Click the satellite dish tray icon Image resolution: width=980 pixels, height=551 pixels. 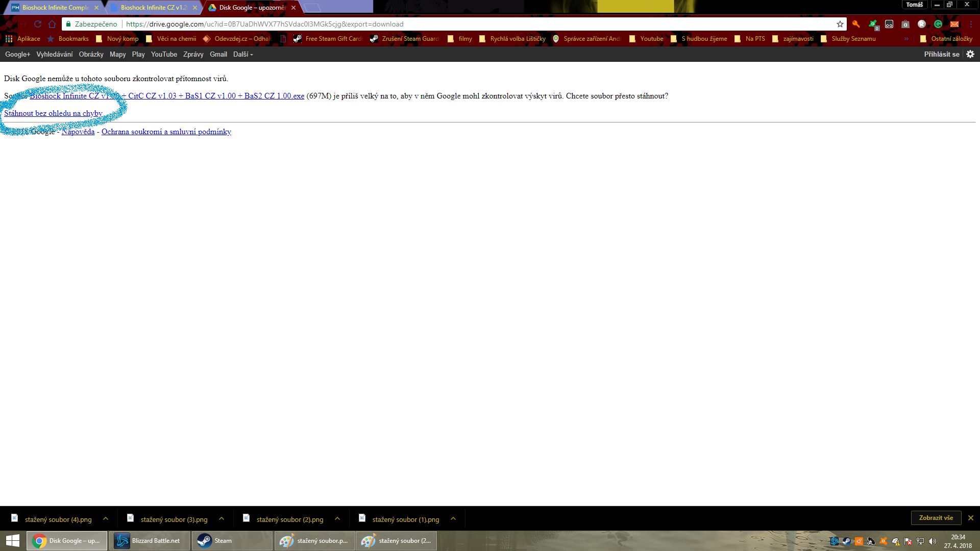(871, 541)
